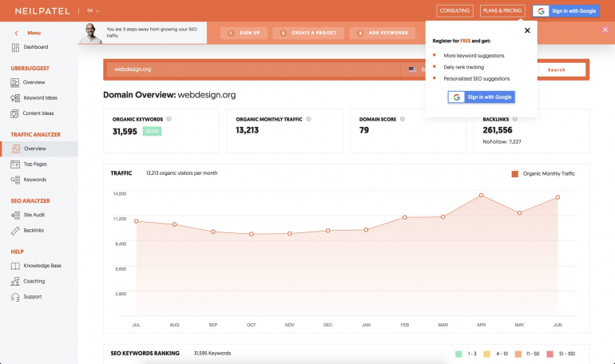The image size is (615, 364).
Task: Click the Consulting menu item
Action: point(454,11)
